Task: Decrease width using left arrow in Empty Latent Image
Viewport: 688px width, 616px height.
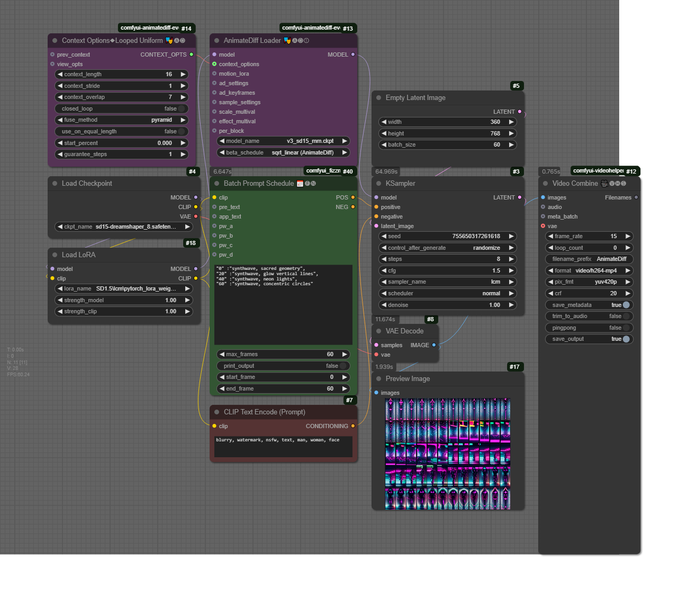Action: 384,122
